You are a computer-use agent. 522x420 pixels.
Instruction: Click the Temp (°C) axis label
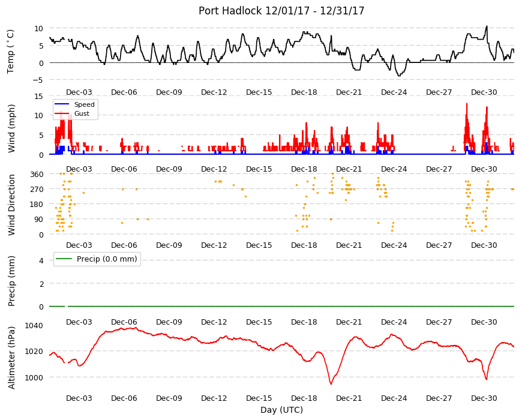(11, 51)
